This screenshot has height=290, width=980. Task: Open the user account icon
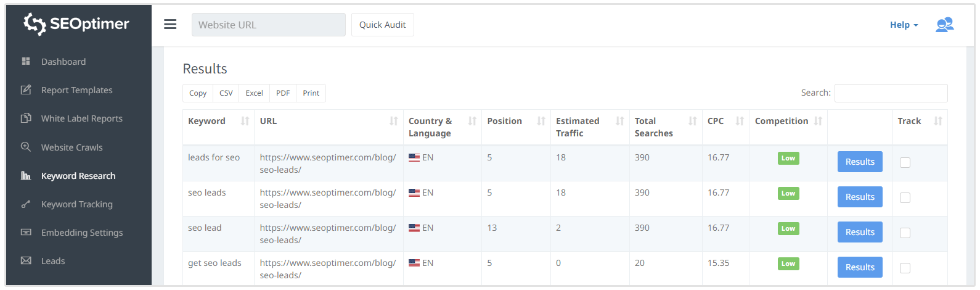pyautogui.click(x=944, y=25)
